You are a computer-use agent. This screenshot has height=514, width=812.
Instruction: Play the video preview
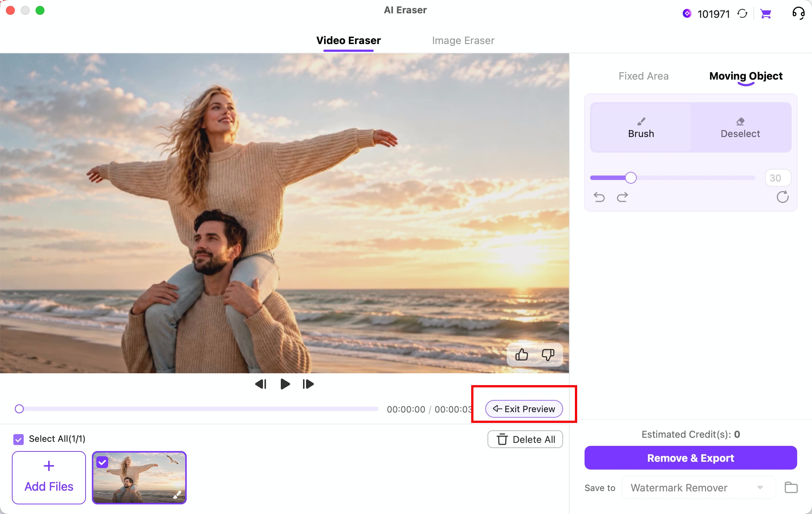click(285, 384)
